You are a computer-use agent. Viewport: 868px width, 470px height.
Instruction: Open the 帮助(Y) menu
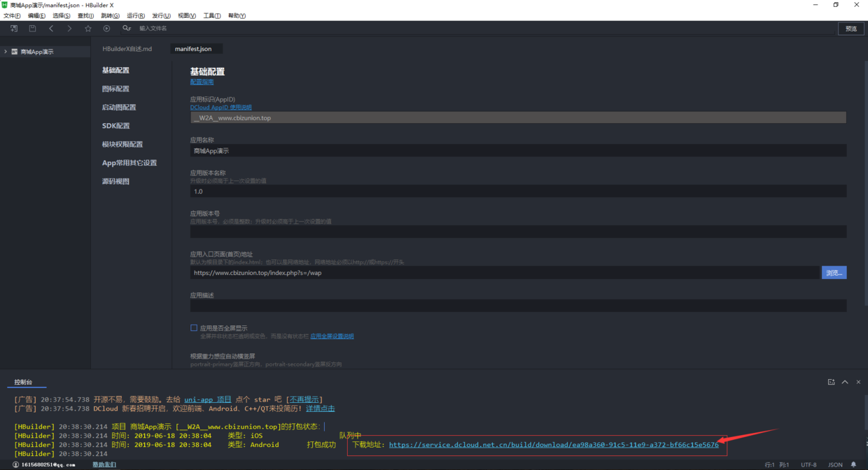(237, 15)
